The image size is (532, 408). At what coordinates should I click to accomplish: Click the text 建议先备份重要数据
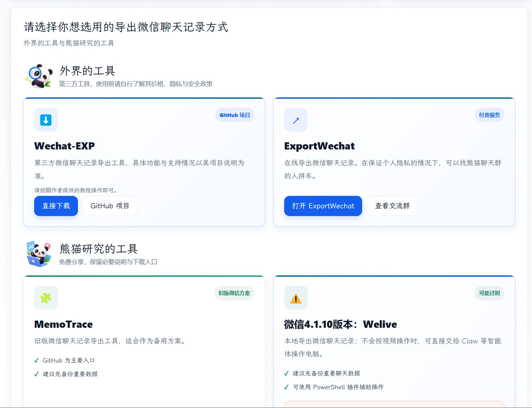(70, 374)
